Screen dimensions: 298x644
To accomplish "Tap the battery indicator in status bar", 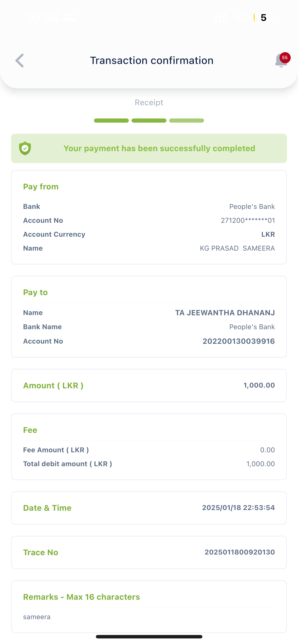I will [263, 18].
